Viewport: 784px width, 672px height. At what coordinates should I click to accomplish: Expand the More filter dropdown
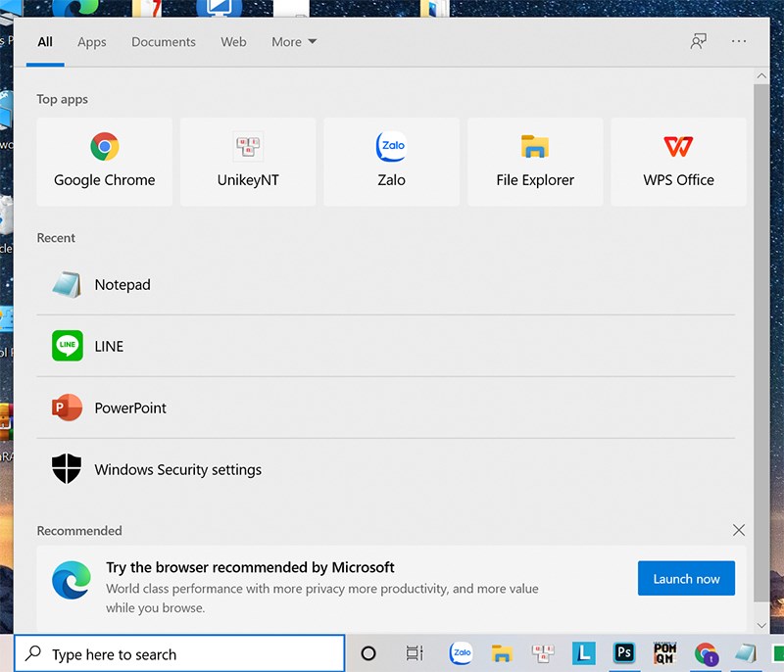[294, 42]
